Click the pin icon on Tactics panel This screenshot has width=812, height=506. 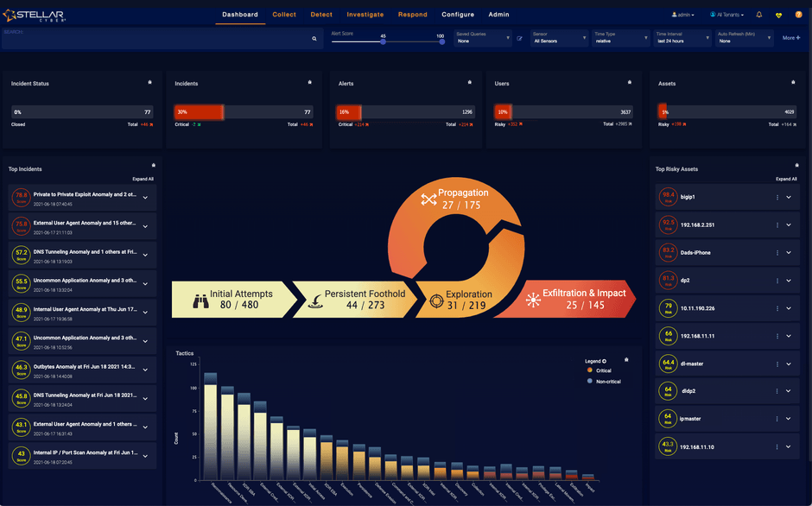click(x=626, y=359)
